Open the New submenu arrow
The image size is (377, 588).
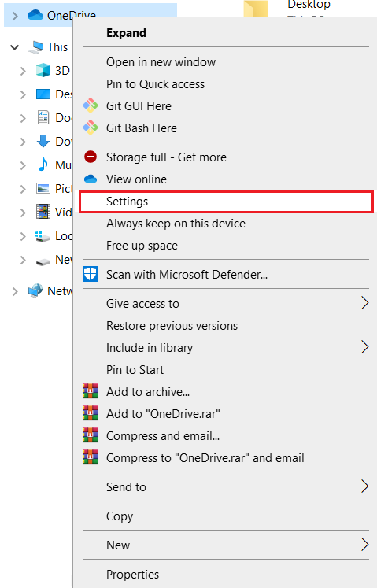[x=364, y=545]
